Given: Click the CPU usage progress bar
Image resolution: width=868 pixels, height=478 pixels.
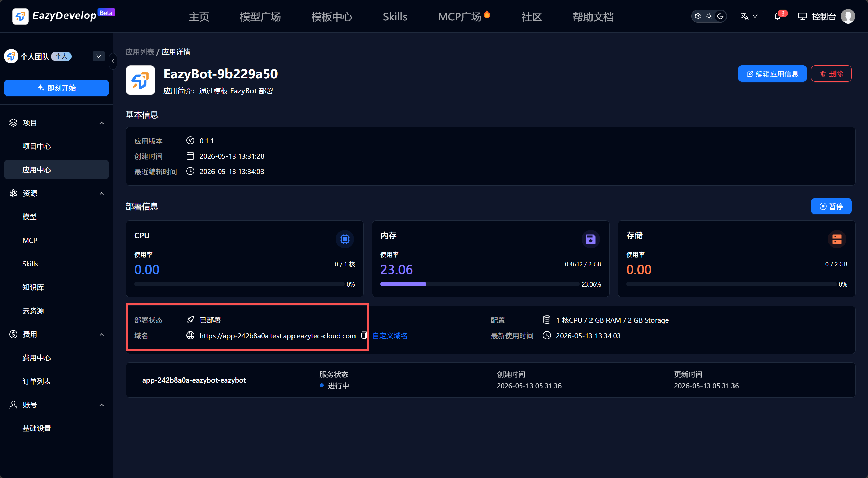Looking at the screenshot, I should 239,284.
